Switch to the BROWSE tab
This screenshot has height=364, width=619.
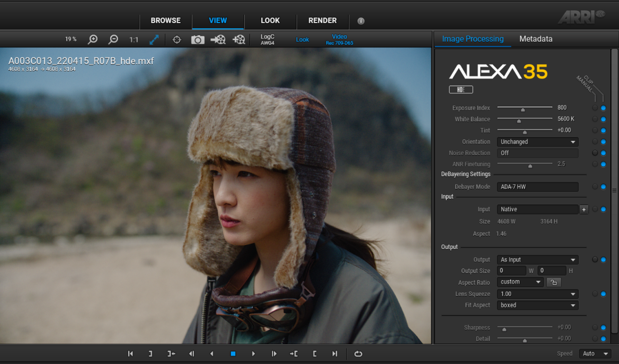[165, 21]
